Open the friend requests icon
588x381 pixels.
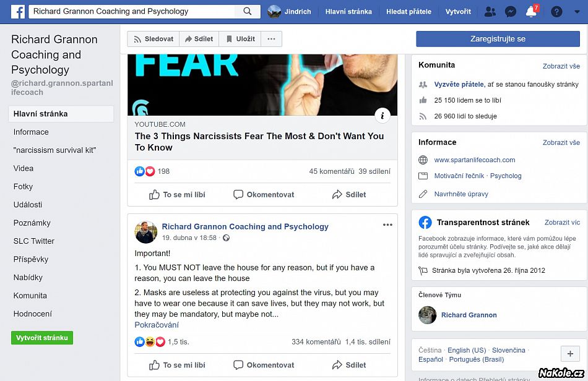click(x=490, y=12)
